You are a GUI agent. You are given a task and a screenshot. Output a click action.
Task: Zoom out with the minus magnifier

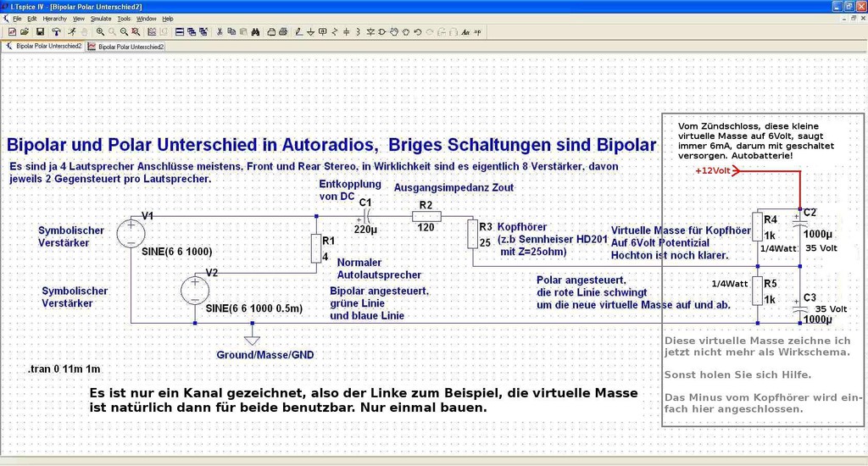click(124, 32)
